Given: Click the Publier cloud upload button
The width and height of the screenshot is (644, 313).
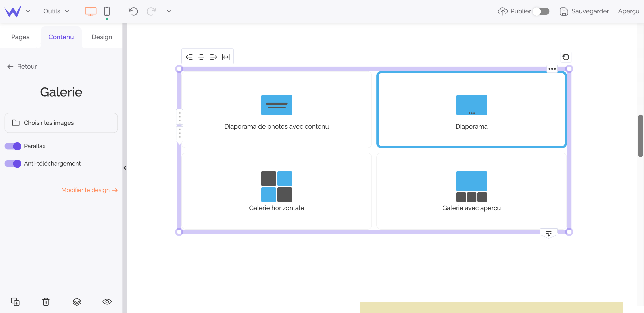Looking at the screenshot, I should pos(514,11).
